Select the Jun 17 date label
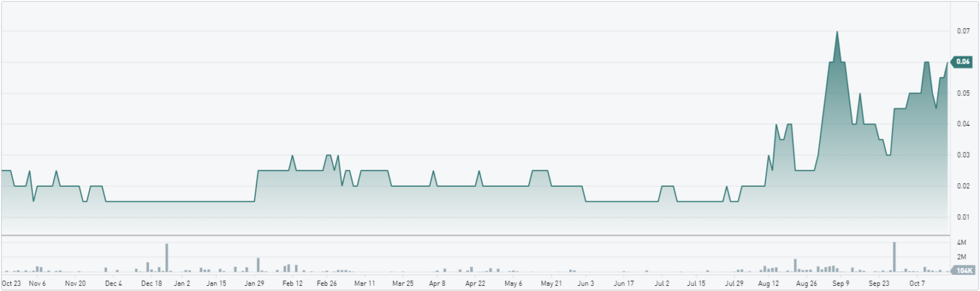The height and width of the screenshot is (291, 980). [x=623, y=282]
